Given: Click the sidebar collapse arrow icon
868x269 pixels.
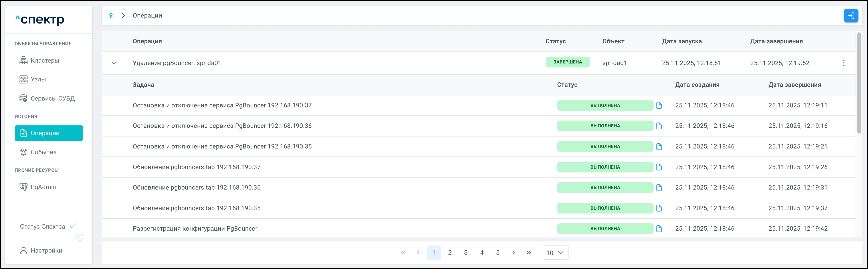Looking at the screenshot, I should (x=80, y=237).
